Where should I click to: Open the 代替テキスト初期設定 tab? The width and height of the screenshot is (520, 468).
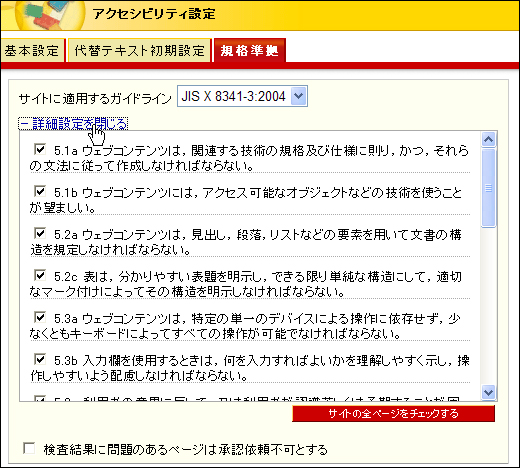pyautogui.click(x=139, y=51)
